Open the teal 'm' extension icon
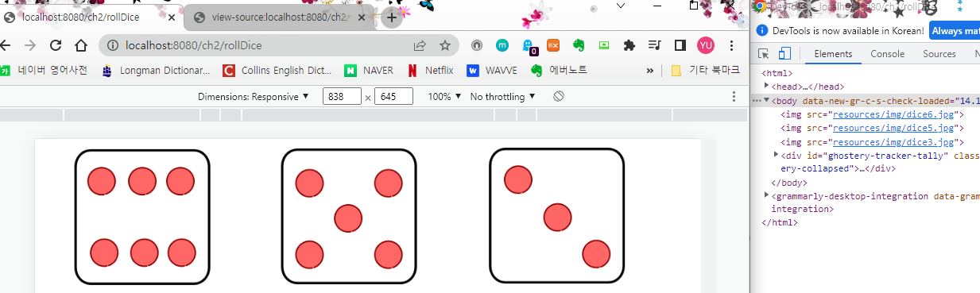This screenshot has height=293, width=980. pyautogui.click(x=502, y=45)
